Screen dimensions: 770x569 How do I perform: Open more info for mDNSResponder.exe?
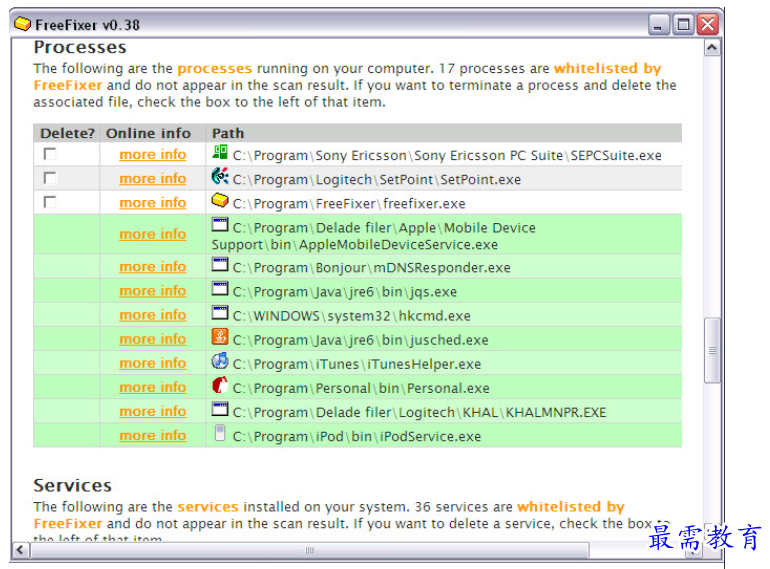(x=153, y=267)
